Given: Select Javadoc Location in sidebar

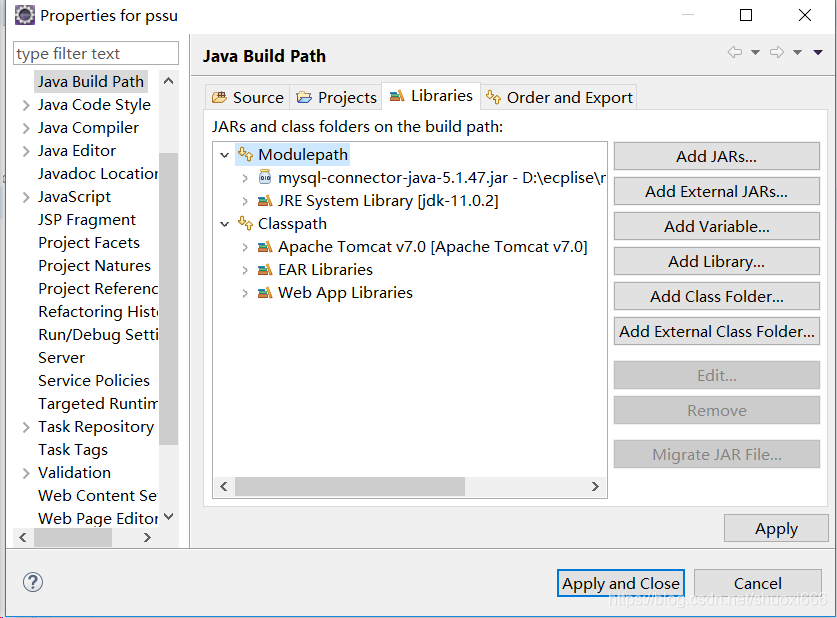Looking at the screenshot, I should 98,174.
